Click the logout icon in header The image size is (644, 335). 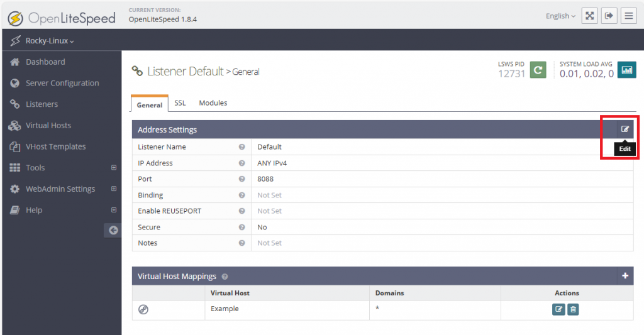tap(609, 16)
